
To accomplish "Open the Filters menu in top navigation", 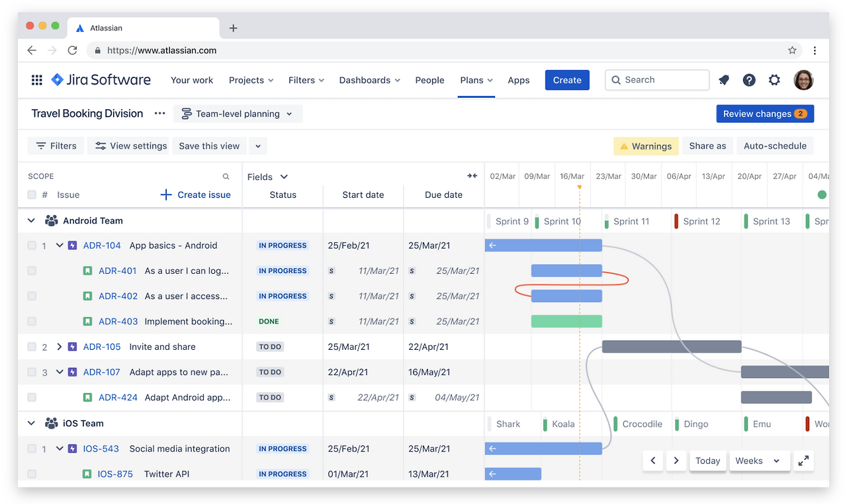I will point(306,80).
